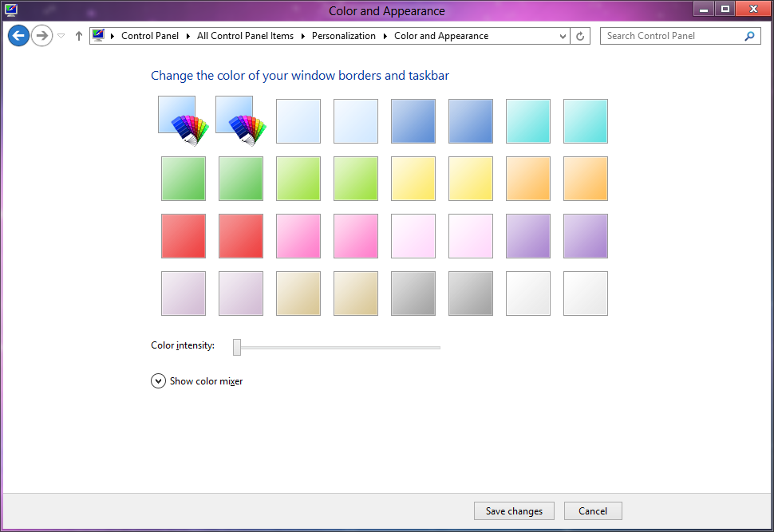
Task: Expand the arrow after All Control Panel Items
Action: pyautogui.click(x=303, y=36)
